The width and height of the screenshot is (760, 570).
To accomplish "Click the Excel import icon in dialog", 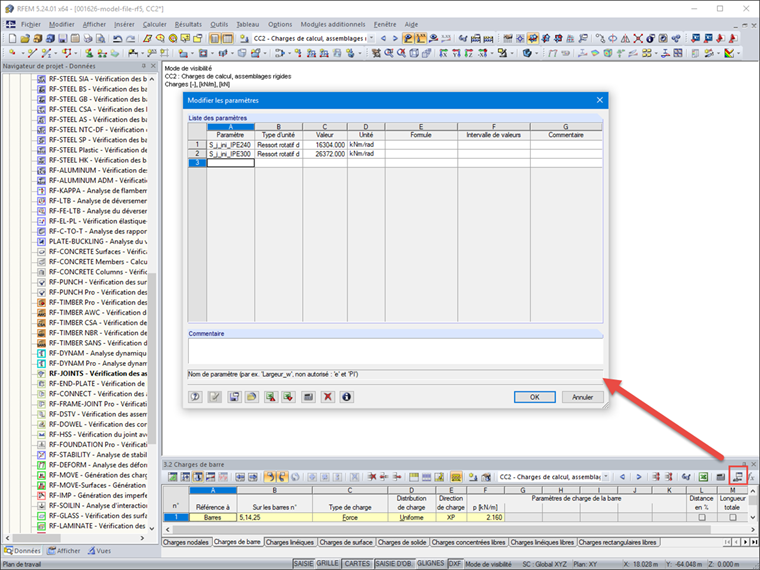I will click(288, 396).
